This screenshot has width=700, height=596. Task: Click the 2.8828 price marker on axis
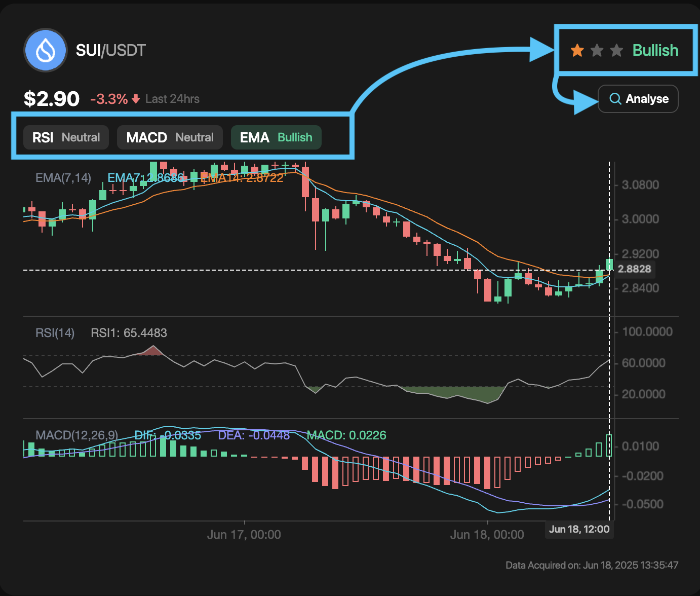pos(634,269)
